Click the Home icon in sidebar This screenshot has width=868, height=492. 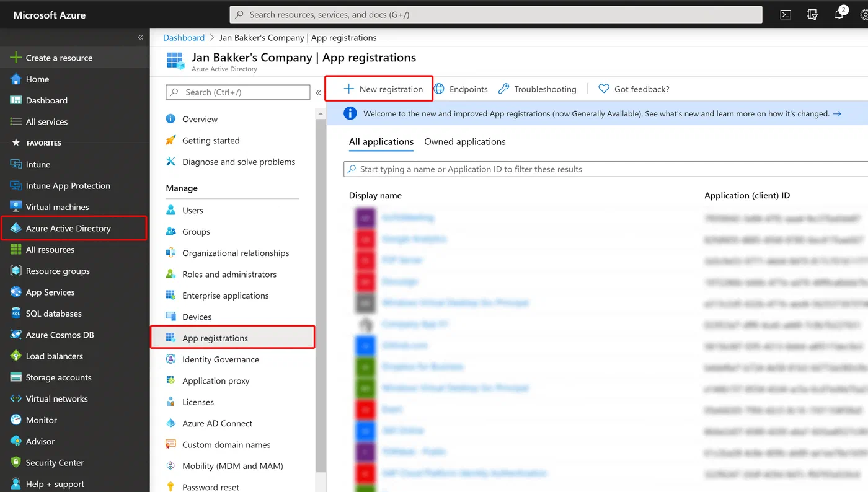(15, 79)
